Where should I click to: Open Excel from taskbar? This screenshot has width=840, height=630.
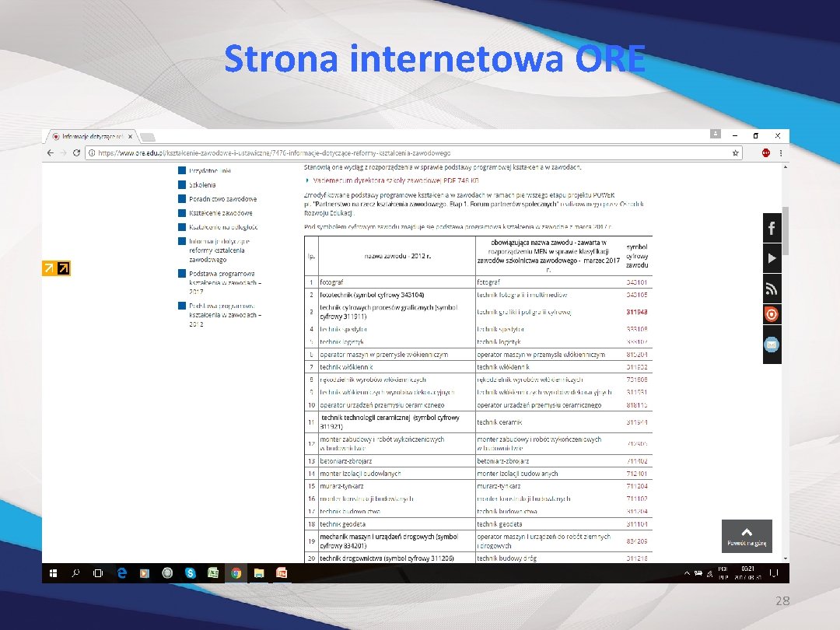pos(213,573)
